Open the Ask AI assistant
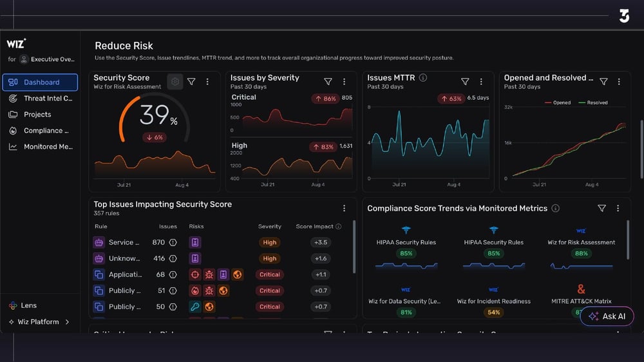Viewport: 644px width, 362px height. tap(607, 316)
